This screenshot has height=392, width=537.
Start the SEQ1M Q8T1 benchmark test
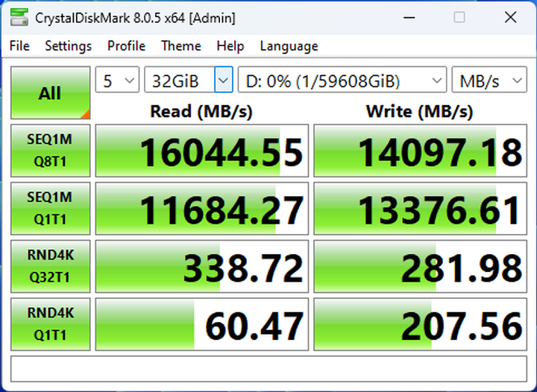(x=50, y=151)
